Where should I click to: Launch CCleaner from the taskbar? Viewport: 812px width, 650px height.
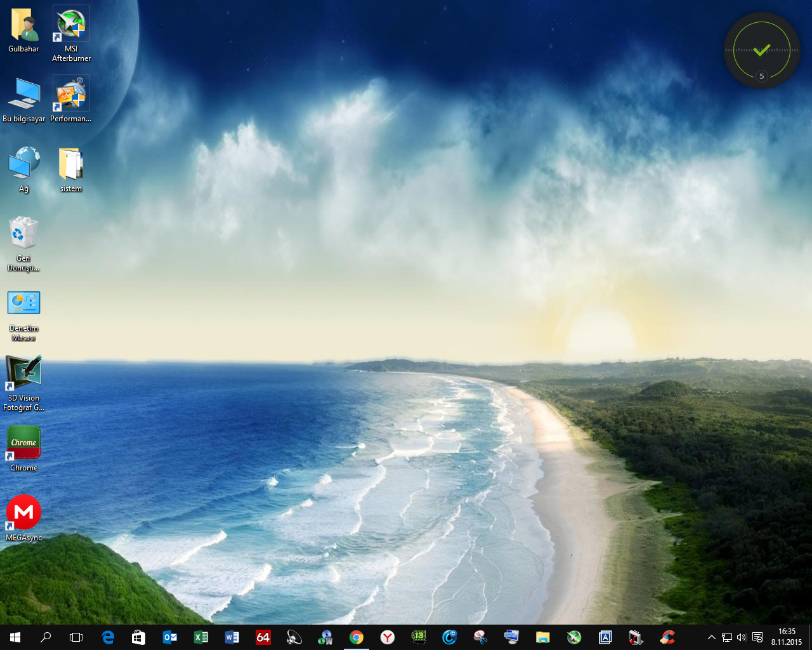667,637
